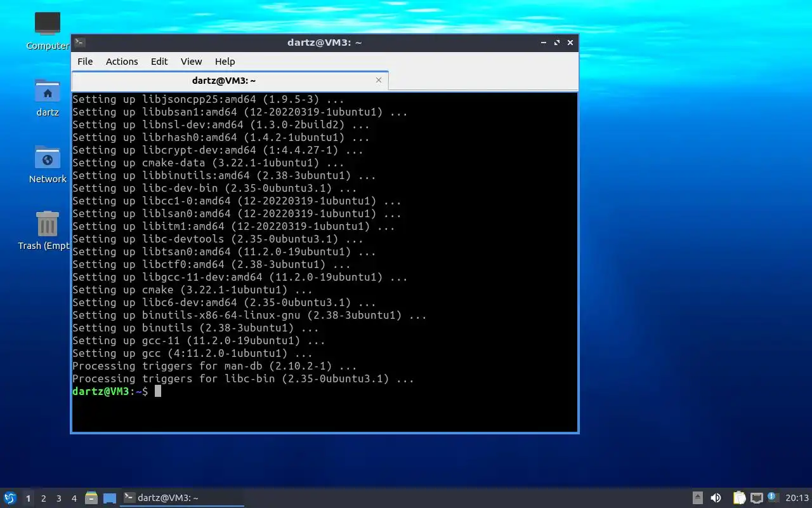The width and height of the screenshot is (812, 508).
Task: Click the terminal window title text
Action: click(325, 43)
